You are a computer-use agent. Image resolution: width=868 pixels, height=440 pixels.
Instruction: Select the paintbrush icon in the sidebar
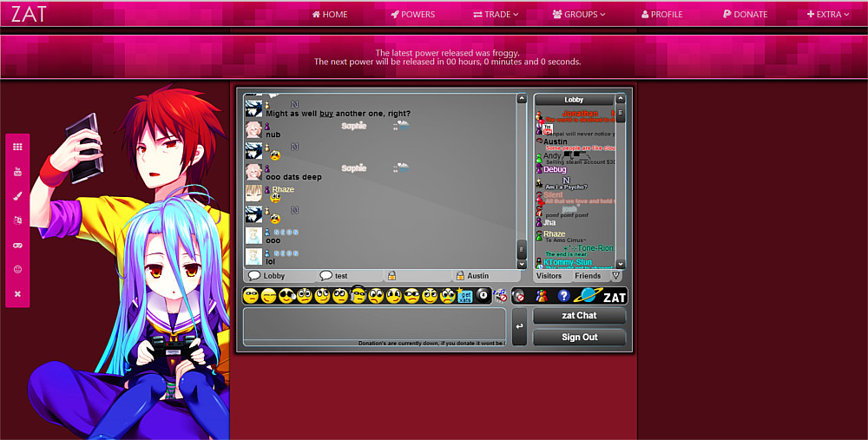pyautogui.click(x=17, y=196)
